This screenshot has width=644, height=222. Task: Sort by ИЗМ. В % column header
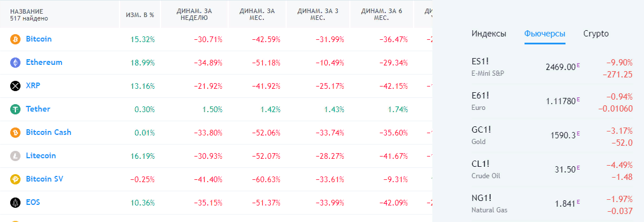139,14
